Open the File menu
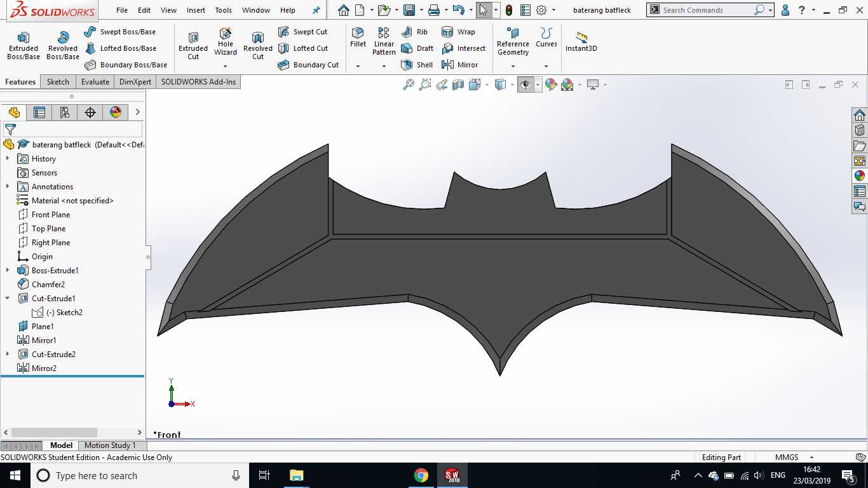Screen dimensions: 868x488 coord(122,10)
